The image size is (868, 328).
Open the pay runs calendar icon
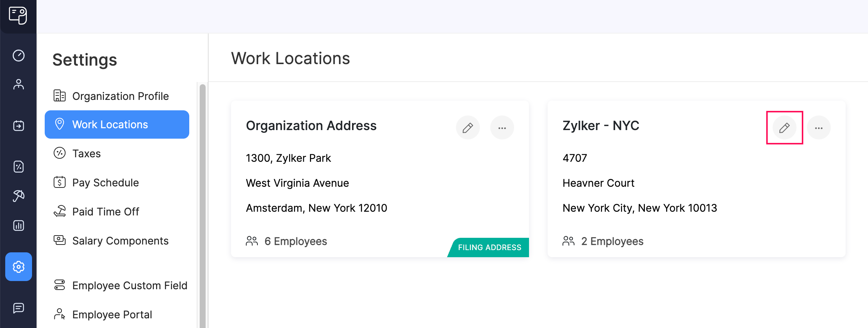point(19,126)
